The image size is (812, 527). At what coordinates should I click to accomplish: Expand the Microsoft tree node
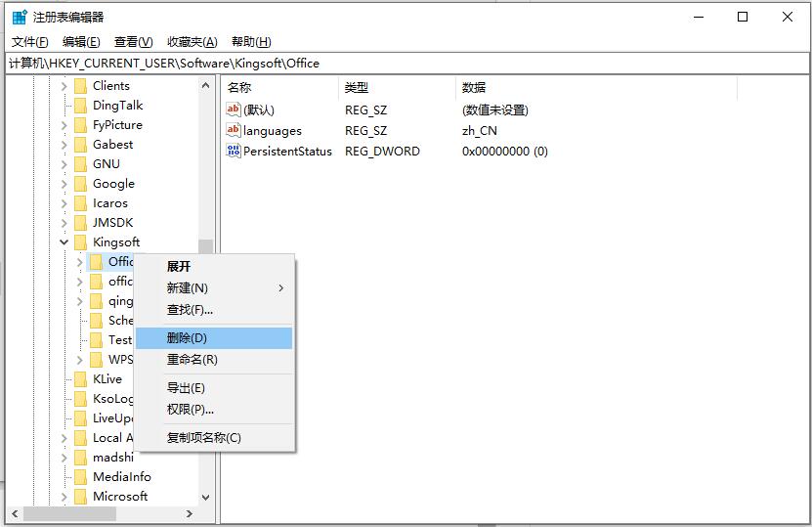(x=64, y=496)
